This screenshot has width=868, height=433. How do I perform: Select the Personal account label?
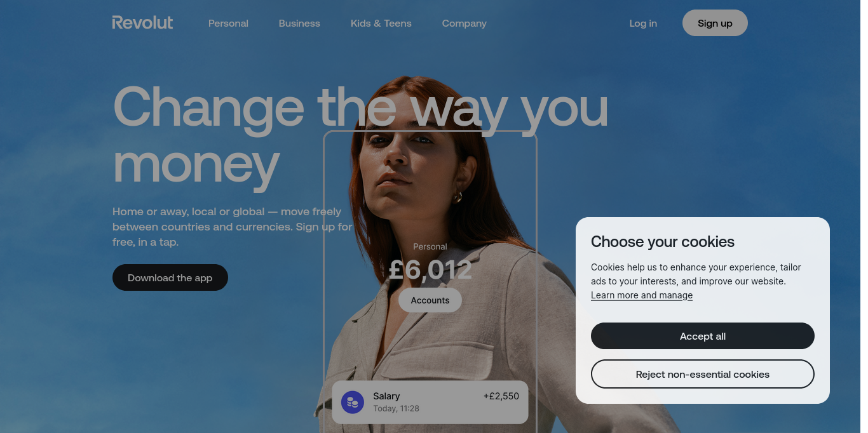pos(430,246)
